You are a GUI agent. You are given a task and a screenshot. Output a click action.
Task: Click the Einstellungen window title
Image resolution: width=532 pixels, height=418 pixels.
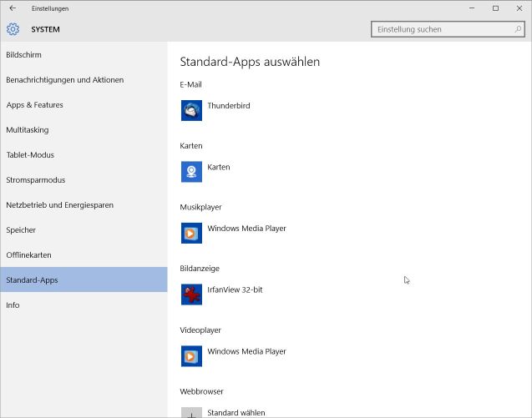(50, 8)
